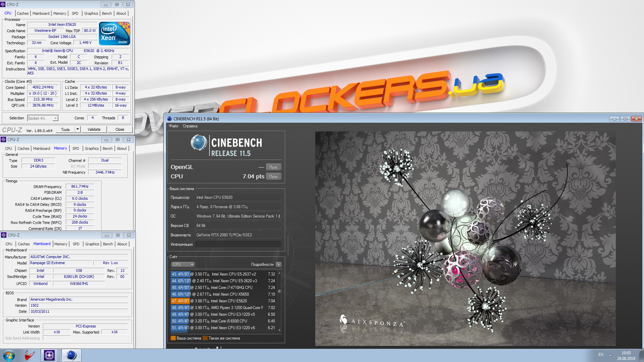Click the GeForce RTX 2080 Ti field
The height and width of the screenshot is (362, 644).
click(x=238, y=235)
